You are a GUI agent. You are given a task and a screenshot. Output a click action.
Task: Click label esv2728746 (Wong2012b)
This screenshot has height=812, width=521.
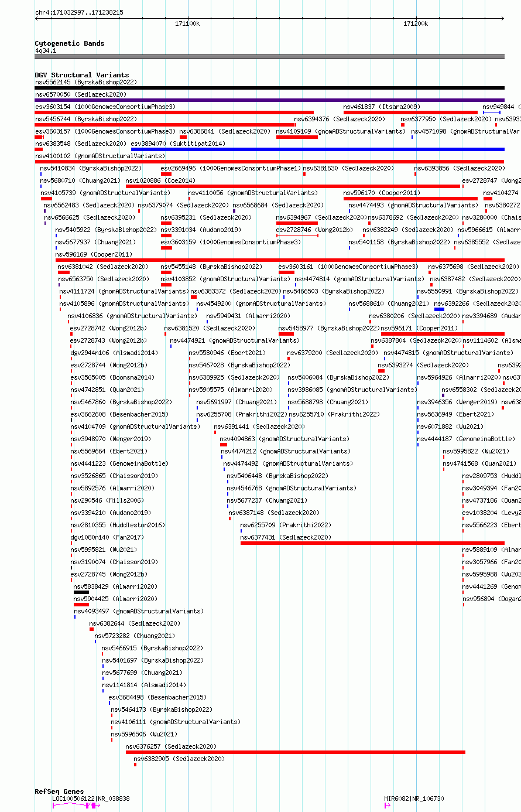pos(314,230)
